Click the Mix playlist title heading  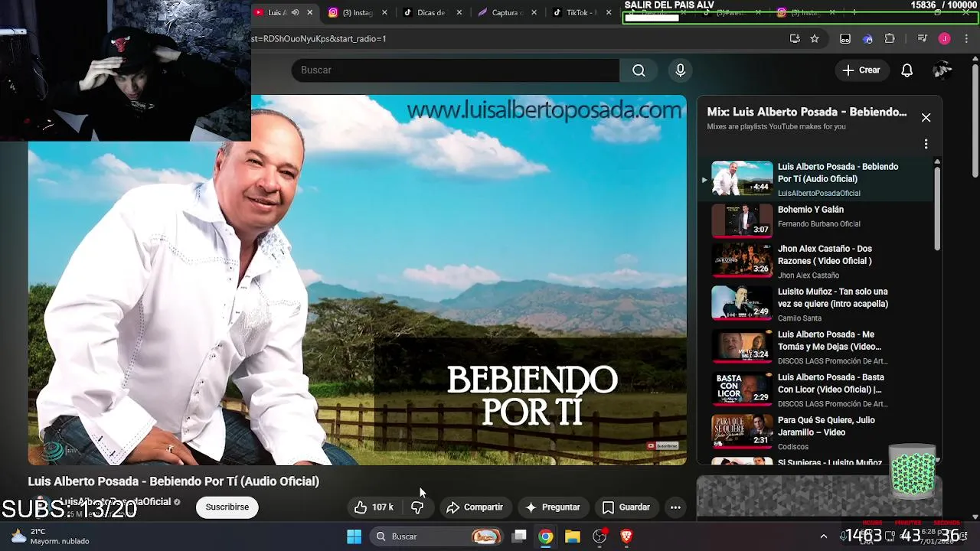click(x=807, y=112)
